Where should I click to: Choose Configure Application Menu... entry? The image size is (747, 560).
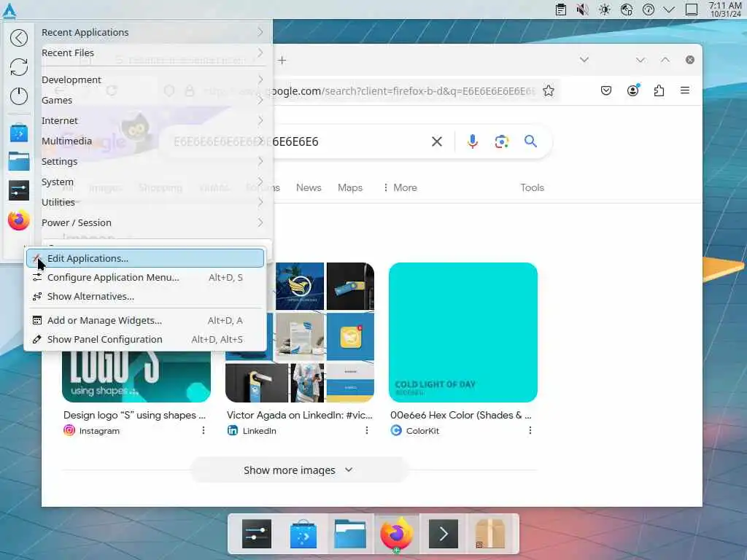click(x=145, y=277)
